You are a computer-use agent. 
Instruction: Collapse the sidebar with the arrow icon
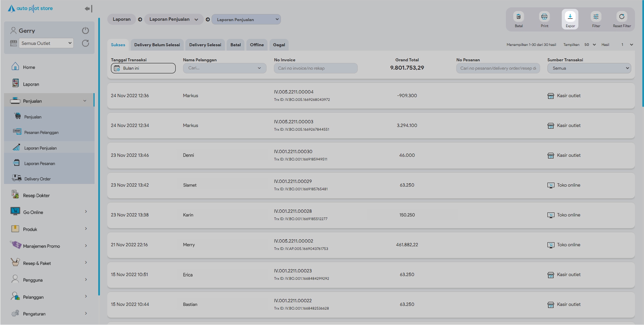(88, 9)
